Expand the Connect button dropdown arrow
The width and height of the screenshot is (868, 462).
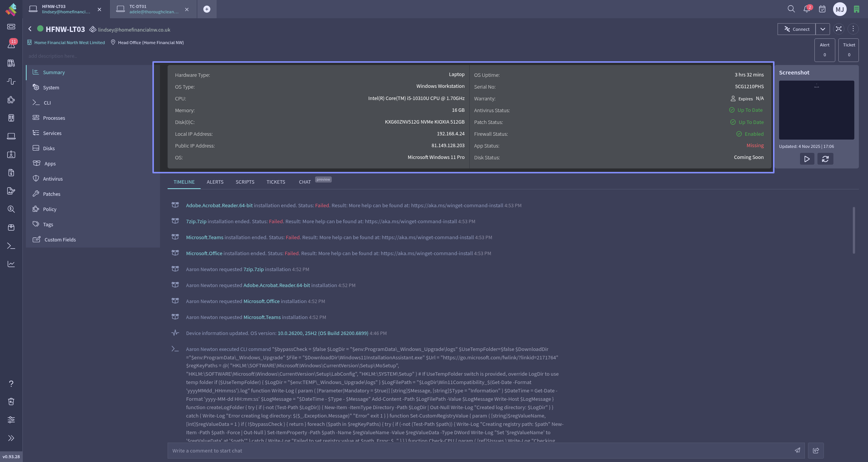pyautogui.click(x=822, y=29)
